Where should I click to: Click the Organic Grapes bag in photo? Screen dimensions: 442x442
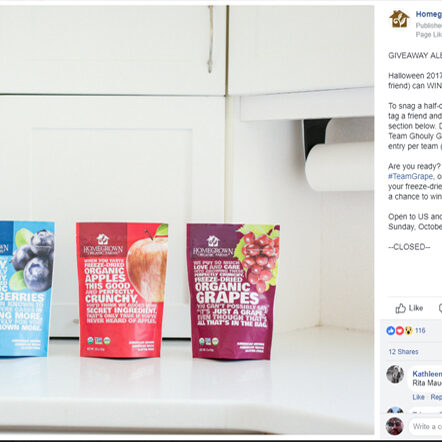point(233,292)
